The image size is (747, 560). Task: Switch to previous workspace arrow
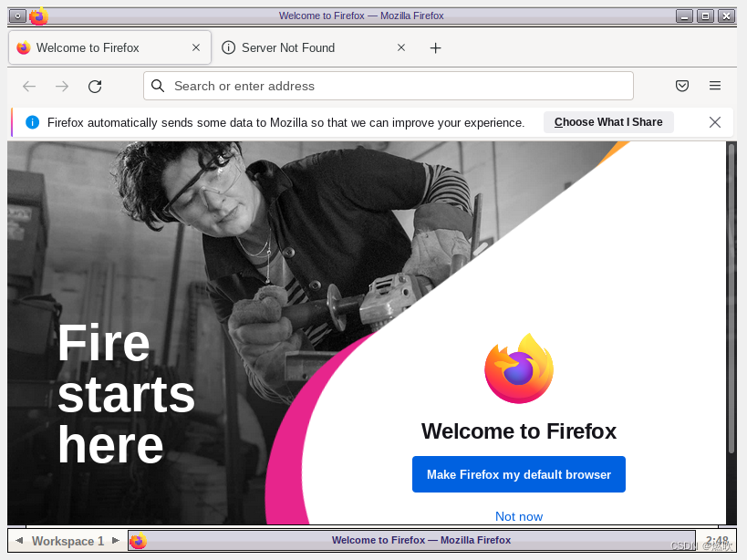(x=19, y=541)
